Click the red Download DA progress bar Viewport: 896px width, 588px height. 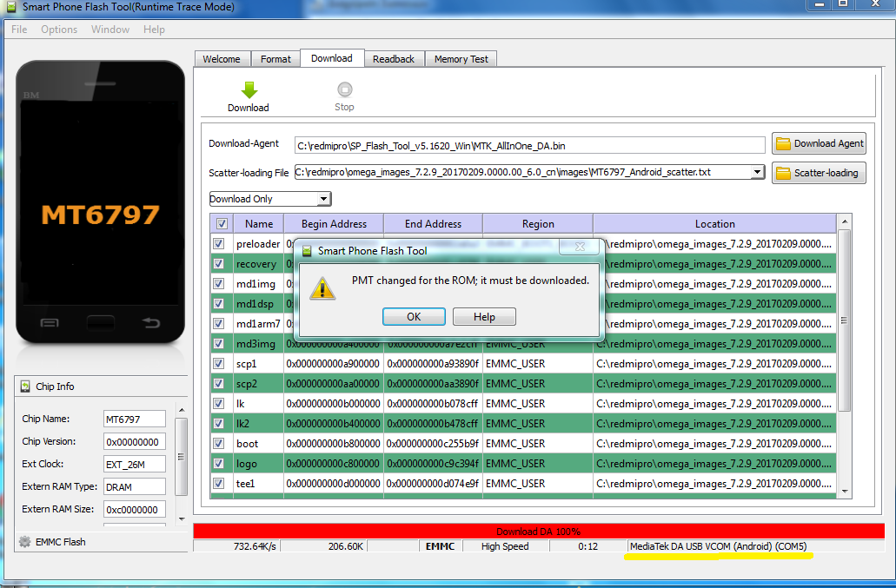pyautogui.click(x=538, y=532)
